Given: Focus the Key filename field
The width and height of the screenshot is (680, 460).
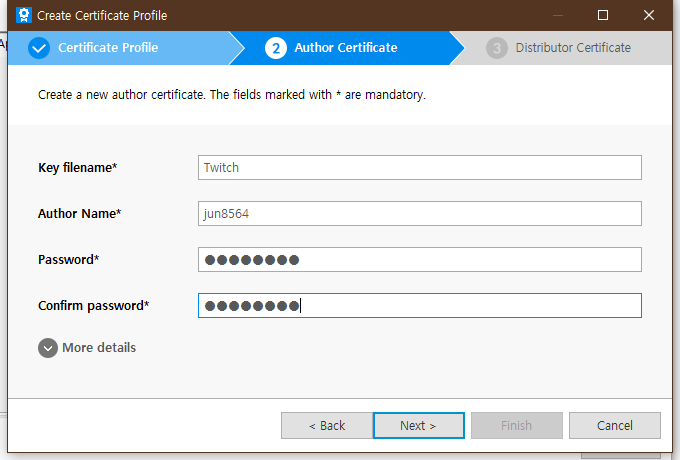Looking at the screenshot, I should coord(420,167).
